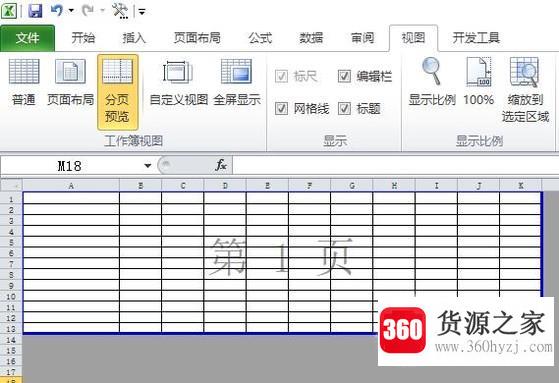
Task: Toggle the 标尺 ruler checkbox
Action: [281, 76]
